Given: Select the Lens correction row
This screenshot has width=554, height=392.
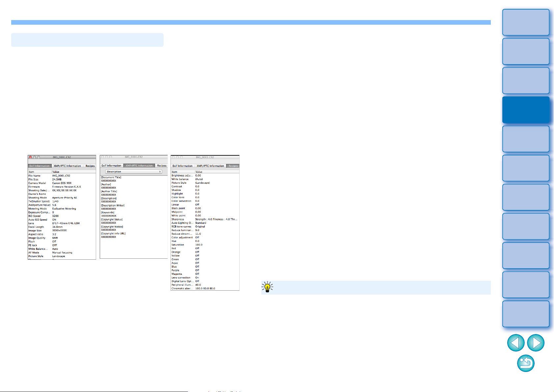Looking at the screenshot, I should click(205, 277).
